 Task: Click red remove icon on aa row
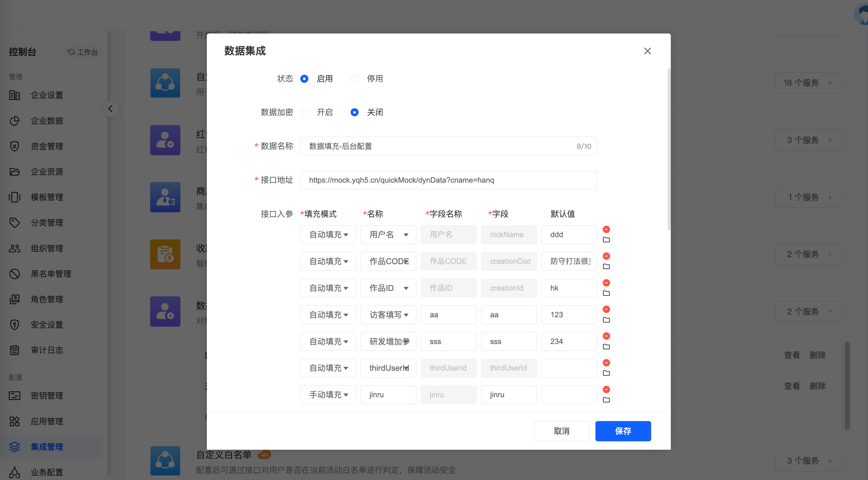click(606, 309)
